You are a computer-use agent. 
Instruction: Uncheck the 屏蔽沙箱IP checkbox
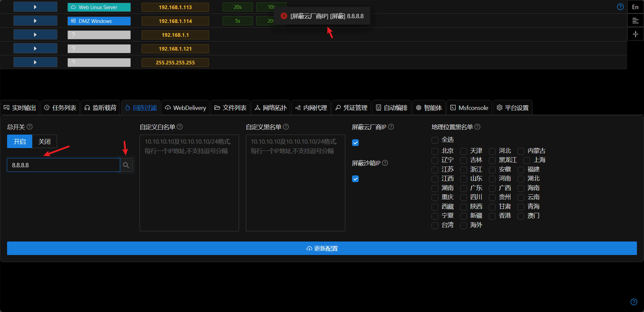coord(355,179)
